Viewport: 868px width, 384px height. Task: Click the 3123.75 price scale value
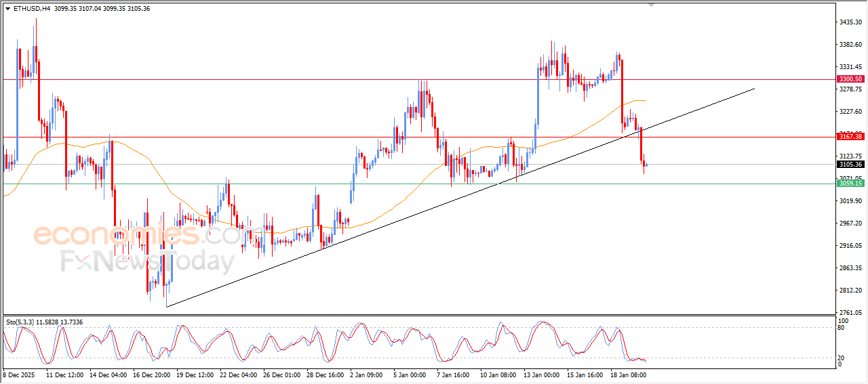tap(850, 156)
